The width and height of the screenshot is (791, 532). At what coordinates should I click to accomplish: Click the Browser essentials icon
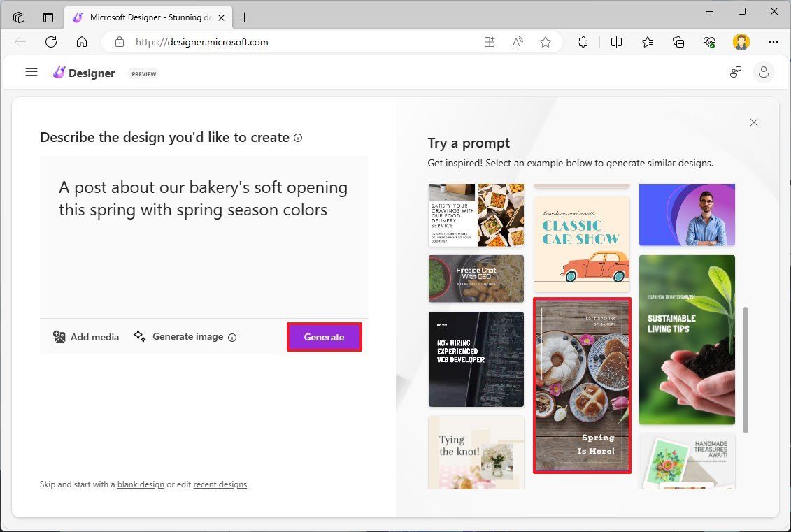coord(708,42)
